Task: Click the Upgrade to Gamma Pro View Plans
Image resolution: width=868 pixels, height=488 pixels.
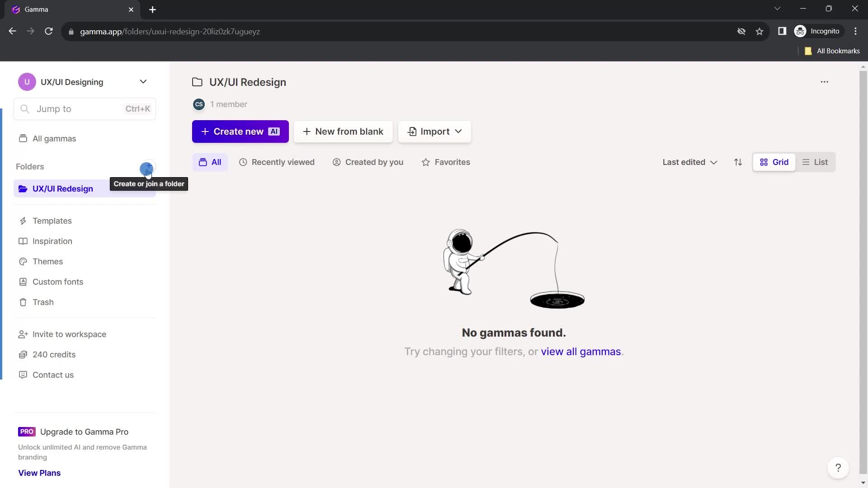Action: pyautogui.click(x=39, y=473)
